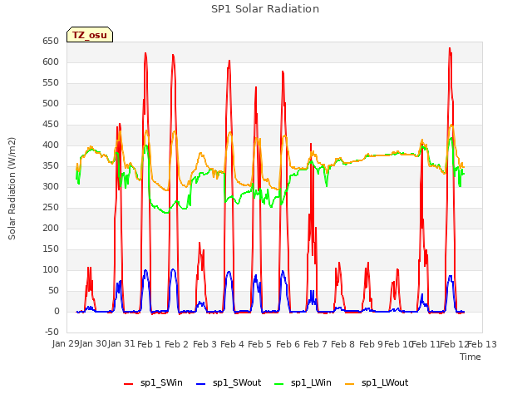Screen dimensions: 532x399
Task: Click the Jan 29 x-axis label
Action: (66, 343)
